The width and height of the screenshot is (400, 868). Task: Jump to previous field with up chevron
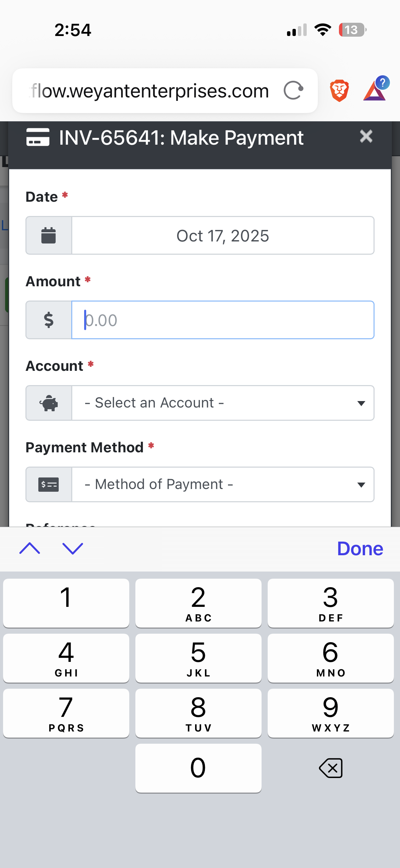pos(30,548)
